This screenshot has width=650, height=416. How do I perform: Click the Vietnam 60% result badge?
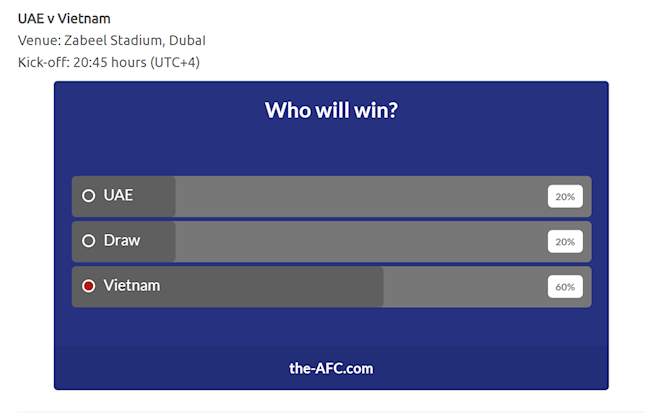tap(565, 287)
